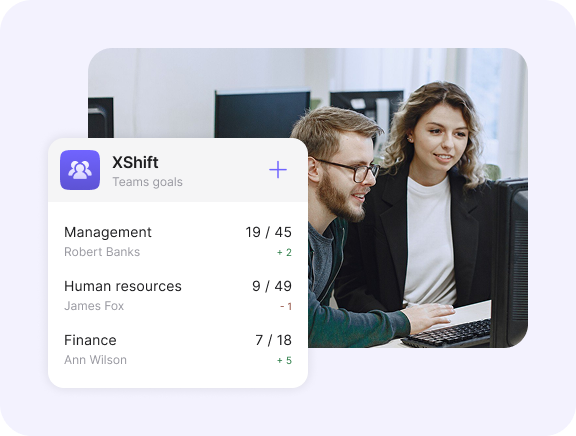Select the XShift title text
Viewport: 576px width, 436px height.
pyautogui.click(x=135, y=162)
